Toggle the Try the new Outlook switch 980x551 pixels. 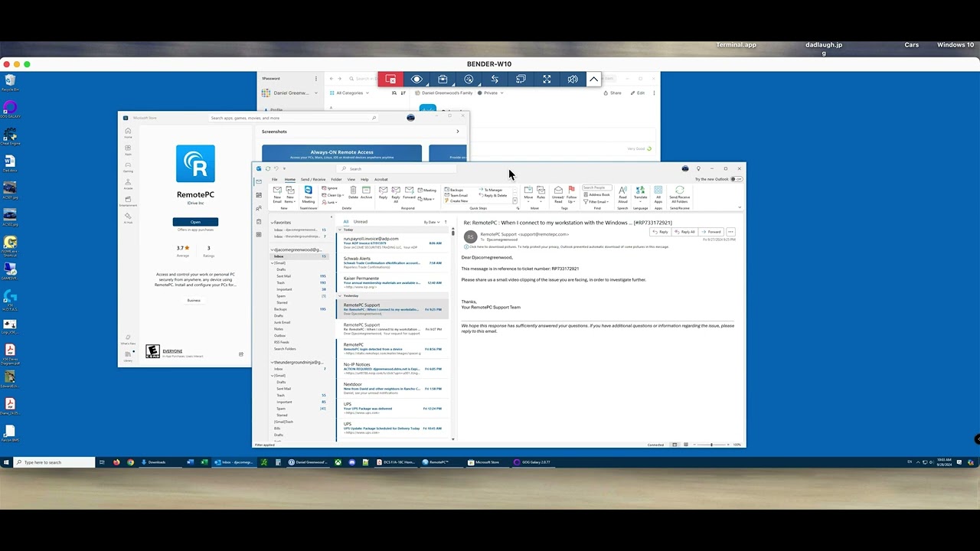(x=736, y=179)
